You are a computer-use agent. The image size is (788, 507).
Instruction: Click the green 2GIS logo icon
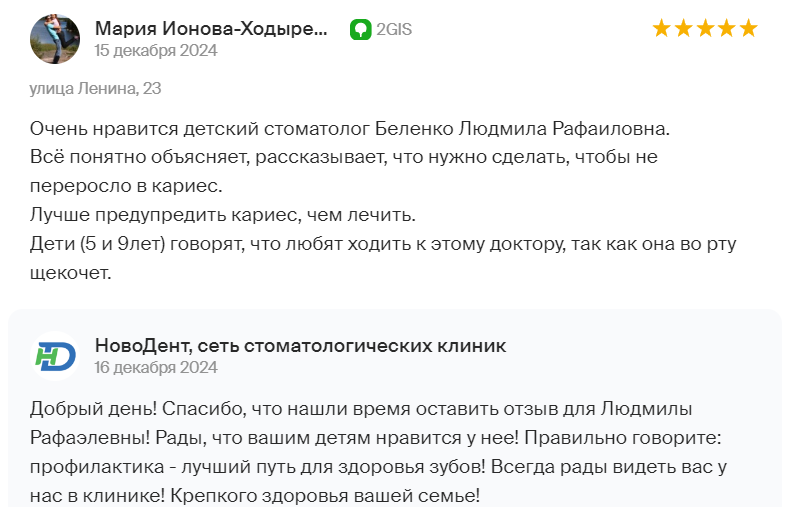click(x=360, y=30)
